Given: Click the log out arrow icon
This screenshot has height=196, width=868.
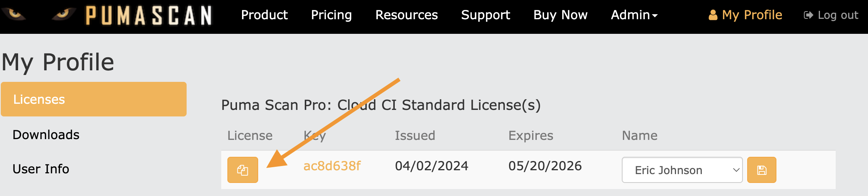Looking at the screenshot, I should point(808,15).
